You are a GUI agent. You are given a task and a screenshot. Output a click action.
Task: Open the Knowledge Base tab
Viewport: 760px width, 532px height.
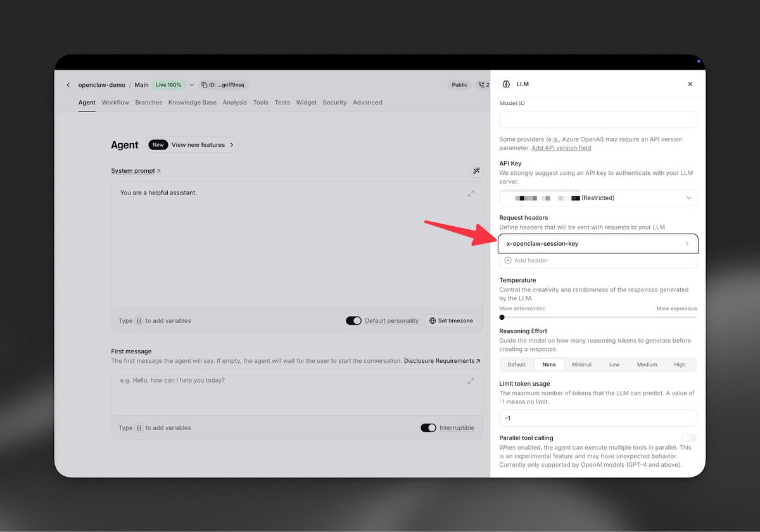[193, 103]
